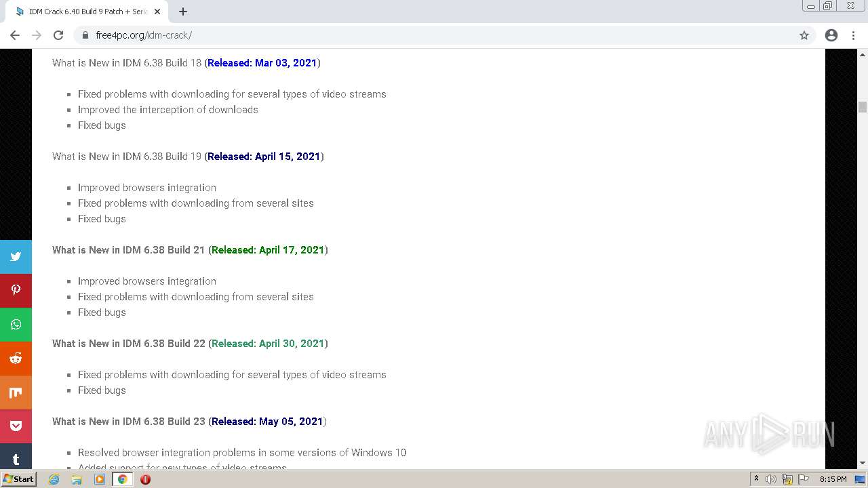Click 'What is New in IDM 6.38 Build 18'
Image resolution: width=868 pixels, height=488 pixels.
pyautogui.click(x=127, y=63)
